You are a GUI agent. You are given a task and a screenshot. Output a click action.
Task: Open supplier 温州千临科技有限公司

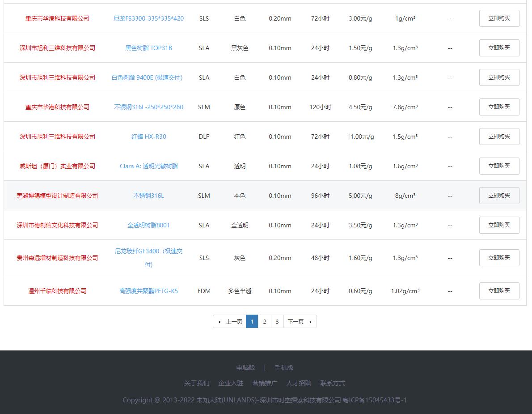[x=57, y=291]
